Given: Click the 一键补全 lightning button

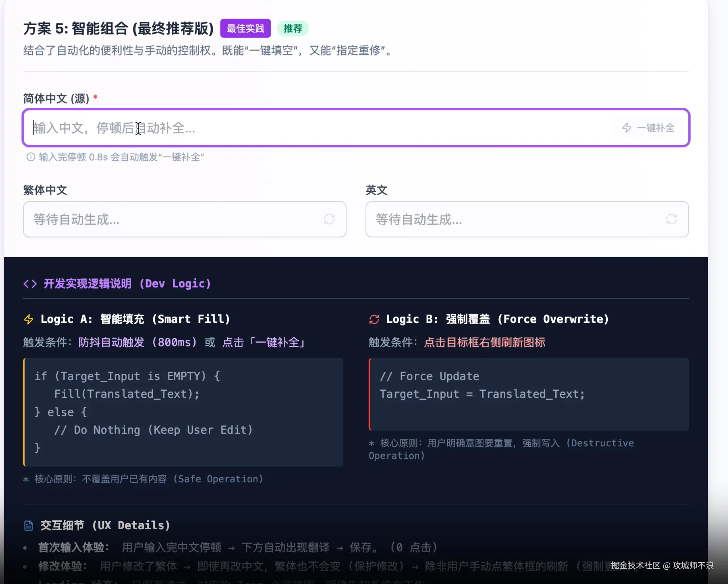Looking at the screenshot, I should (649, 128).
